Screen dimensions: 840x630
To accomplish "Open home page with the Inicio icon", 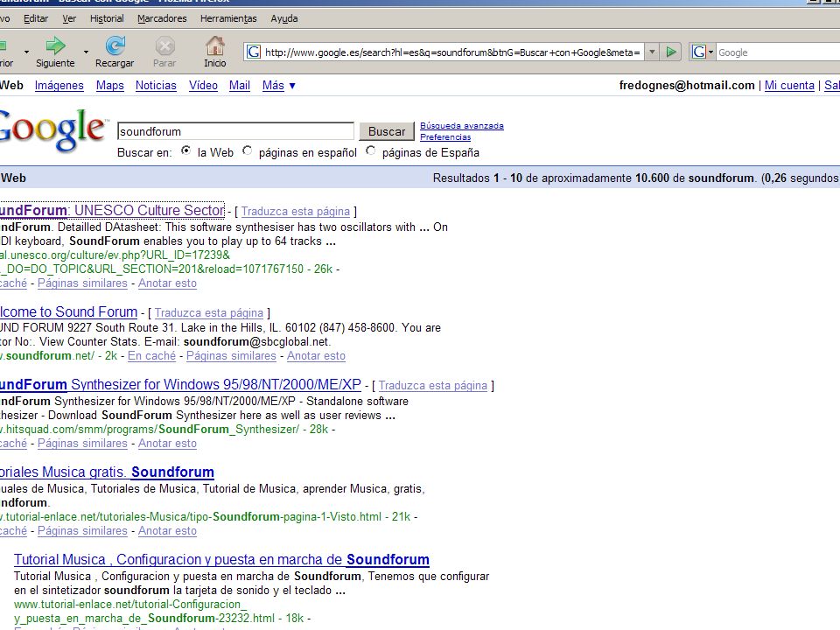I will 215,52.
